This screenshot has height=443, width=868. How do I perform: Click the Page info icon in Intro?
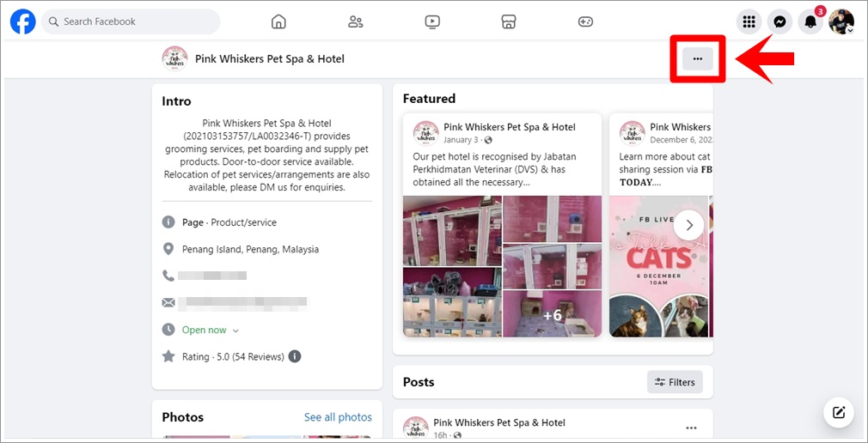click(168, 222)
